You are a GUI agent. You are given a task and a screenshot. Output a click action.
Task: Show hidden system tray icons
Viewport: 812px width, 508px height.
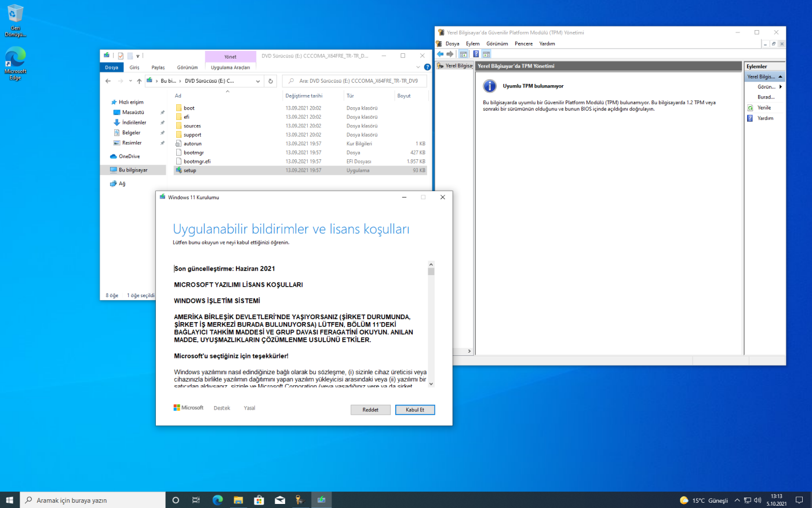[737, 500]
